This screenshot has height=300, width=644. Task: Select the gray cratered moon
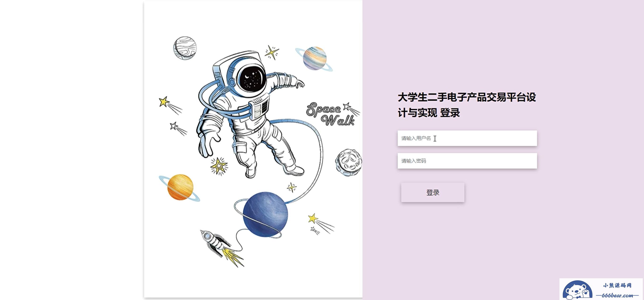pyautogui.click(x=349, y=163)
